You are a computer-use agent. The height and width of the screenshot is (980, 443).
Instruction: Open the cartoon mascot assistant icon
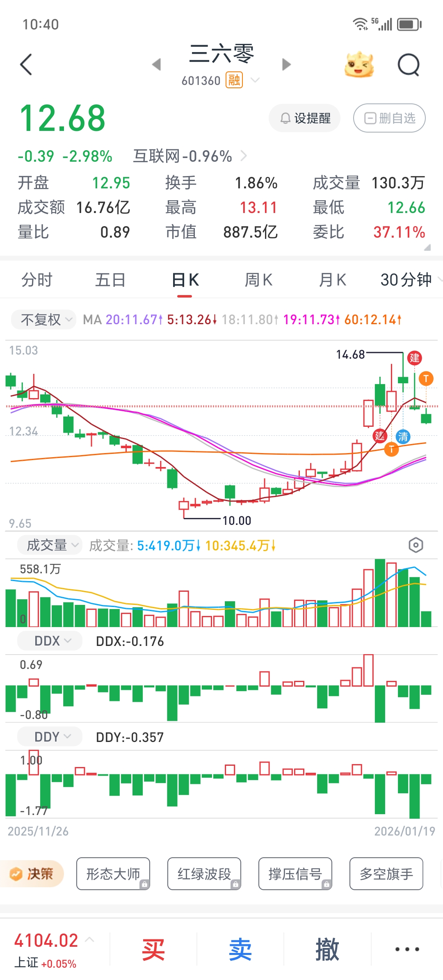click(359, 64)
